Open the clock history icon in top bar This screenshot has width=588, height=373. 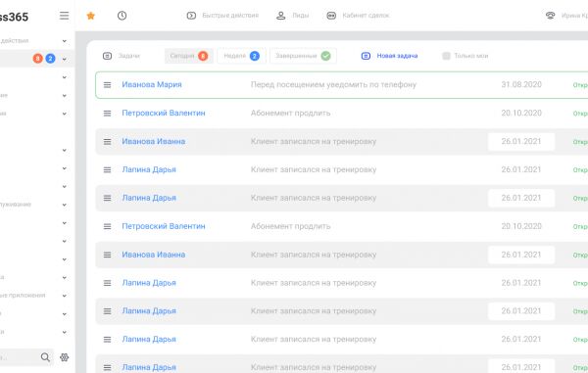pos(122,16)
